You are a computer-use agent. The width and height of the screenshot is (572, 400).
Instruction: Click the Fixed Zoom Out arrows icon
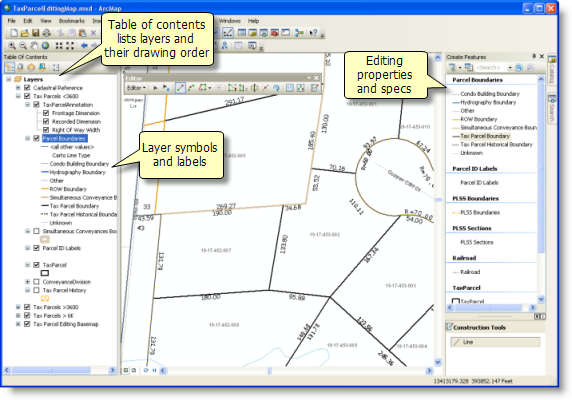pyautogui.click(x=70, y=46)
